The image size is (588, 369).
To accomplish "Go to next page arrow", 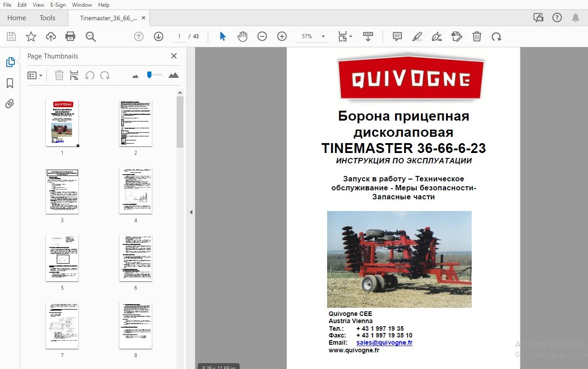I will point(159,36).
